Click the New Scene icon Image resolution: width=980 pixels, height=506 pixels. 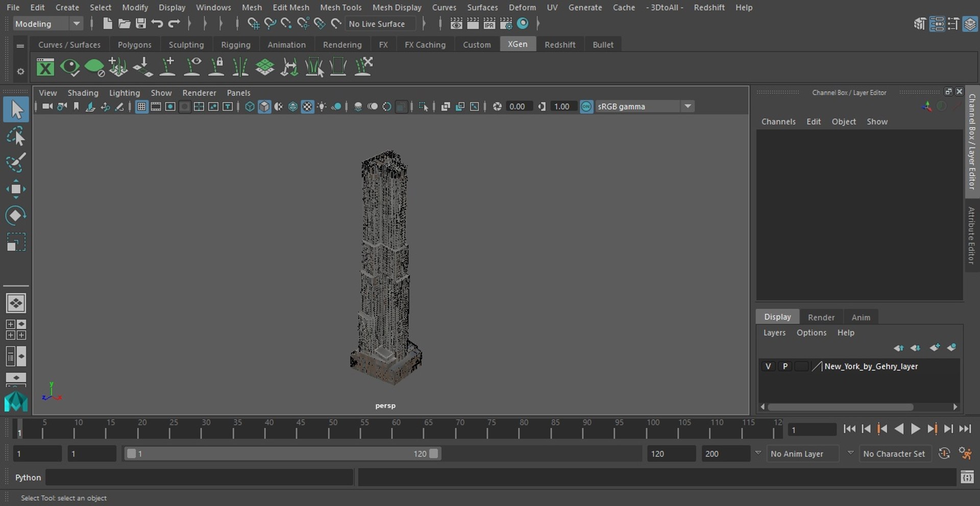(107, 23)
